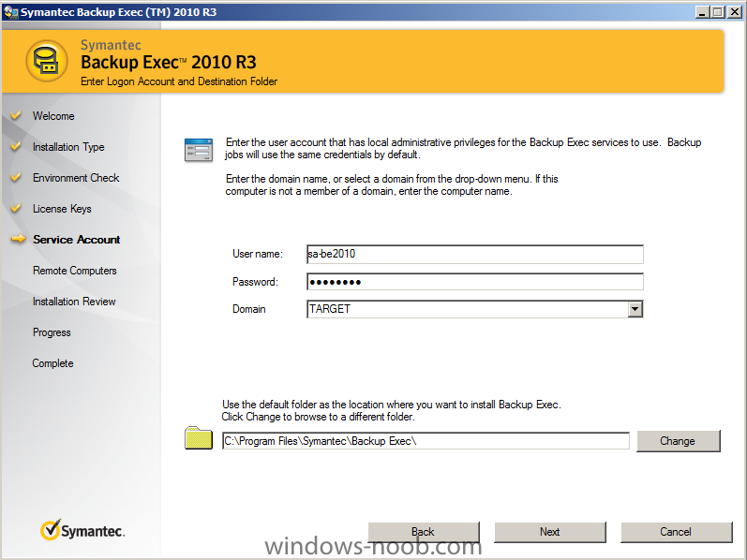Image resolution: width=747 pixels, height=560 pixels.
Task: Maximize the Backup Exec installer window
Action: click(x=718, y=12)
